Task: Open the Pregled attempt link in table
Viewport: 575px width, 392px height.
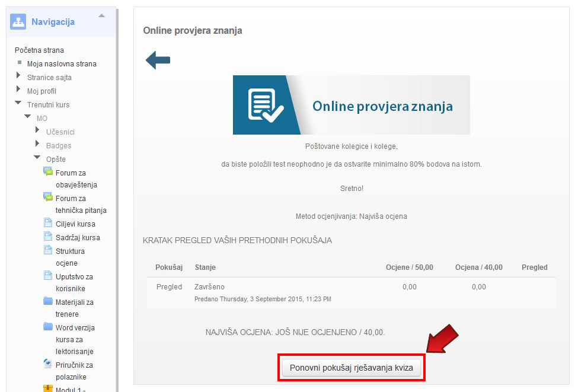Action: (169, 287)
